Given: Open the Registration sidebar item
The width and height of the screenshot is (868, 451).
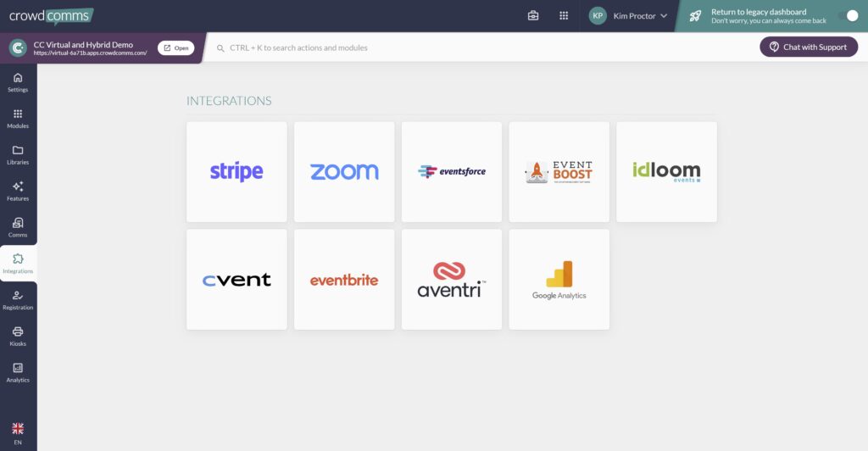Looking at the screenshot, I should click(x=18, y=300).
